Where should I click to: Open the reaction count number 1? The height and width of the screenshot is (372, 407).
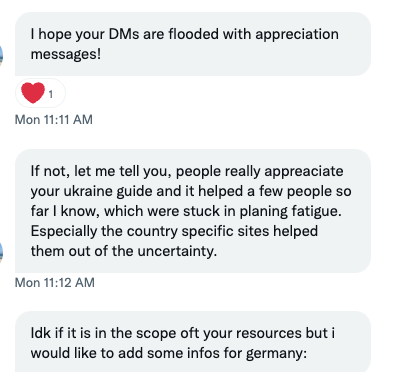click(x=51, y=95)
